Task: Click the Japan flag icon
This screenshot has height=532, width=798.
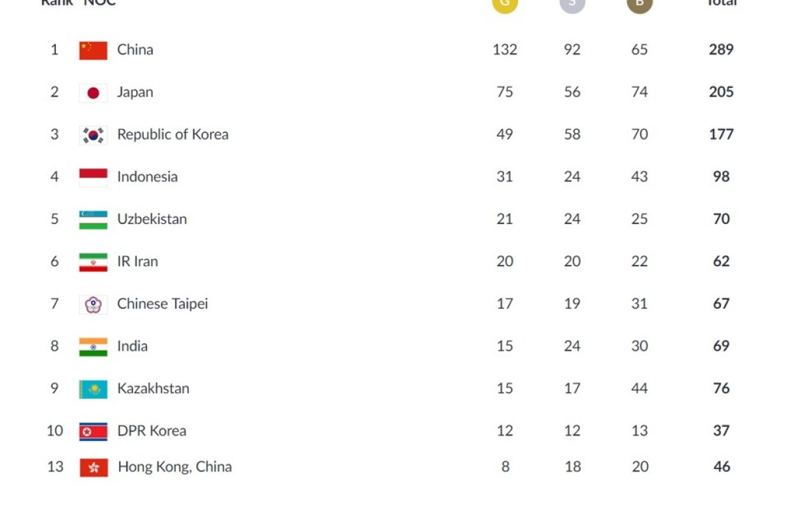Action: (x=93, y=93)
